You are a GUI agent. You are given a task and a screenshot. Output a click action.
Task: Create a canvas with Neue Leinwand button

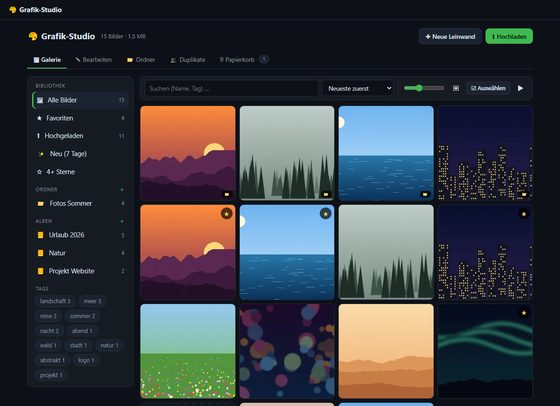[450, 36]
